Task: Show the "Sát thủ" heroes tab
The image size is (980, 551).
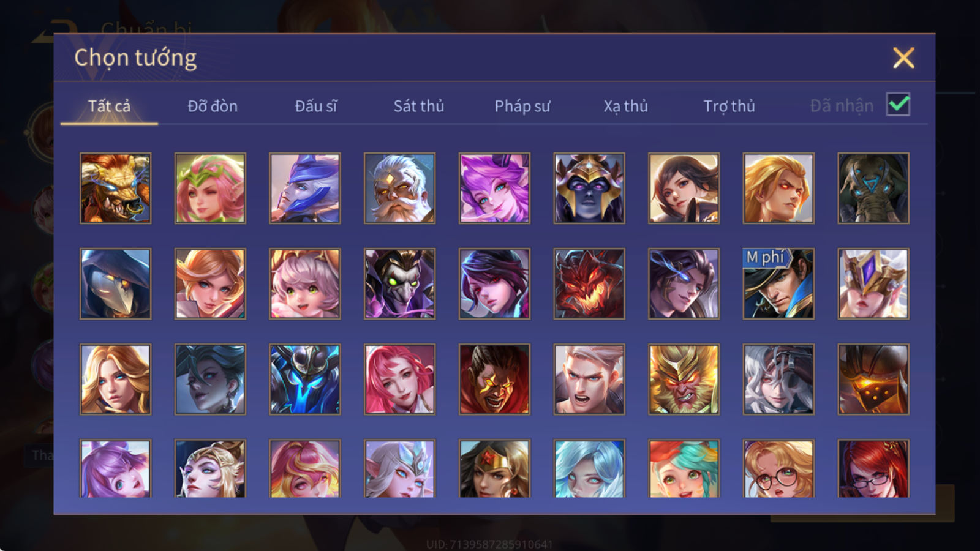Action: [419, 106]
